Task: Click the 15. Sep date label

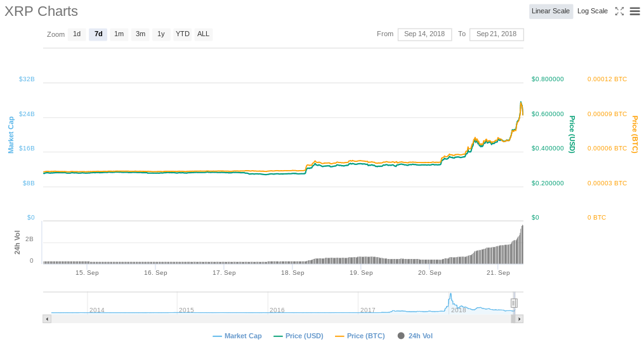Action: pyautogui.click(x=87, y=272)
